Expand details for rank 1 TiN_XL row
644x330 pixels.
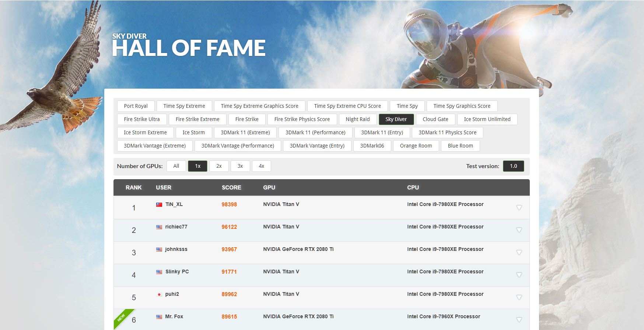point(519,208)
